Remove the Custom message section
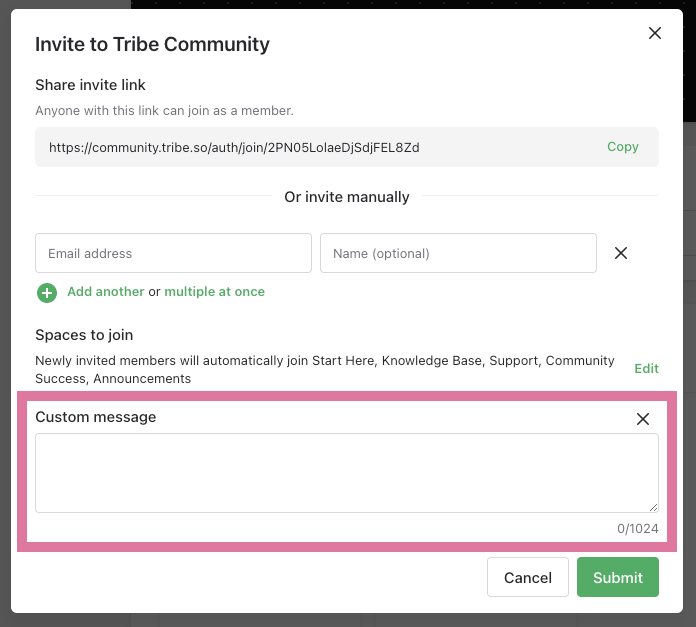The width and height of the screenshot is (696, 627). [643, 419]
